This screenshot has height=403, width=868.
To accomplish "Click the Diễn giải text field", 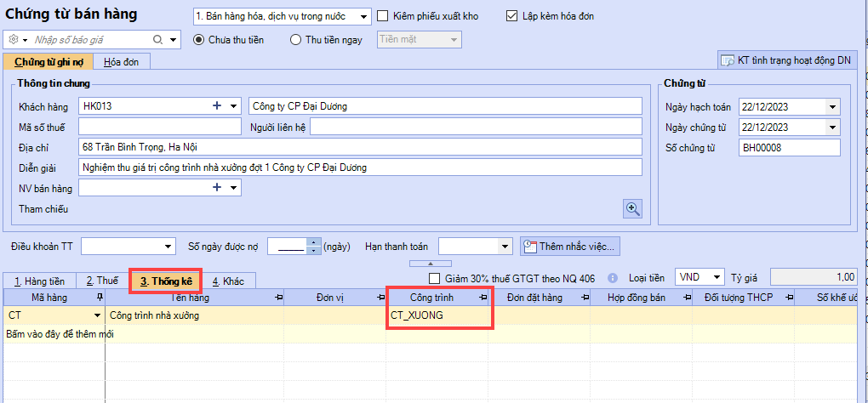I will point(360,167).
